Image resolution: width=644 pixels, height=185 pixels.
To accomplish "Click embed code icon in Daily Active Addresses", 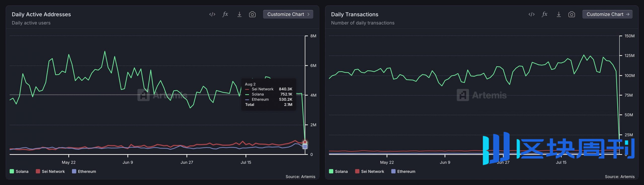I will [212, 15].
